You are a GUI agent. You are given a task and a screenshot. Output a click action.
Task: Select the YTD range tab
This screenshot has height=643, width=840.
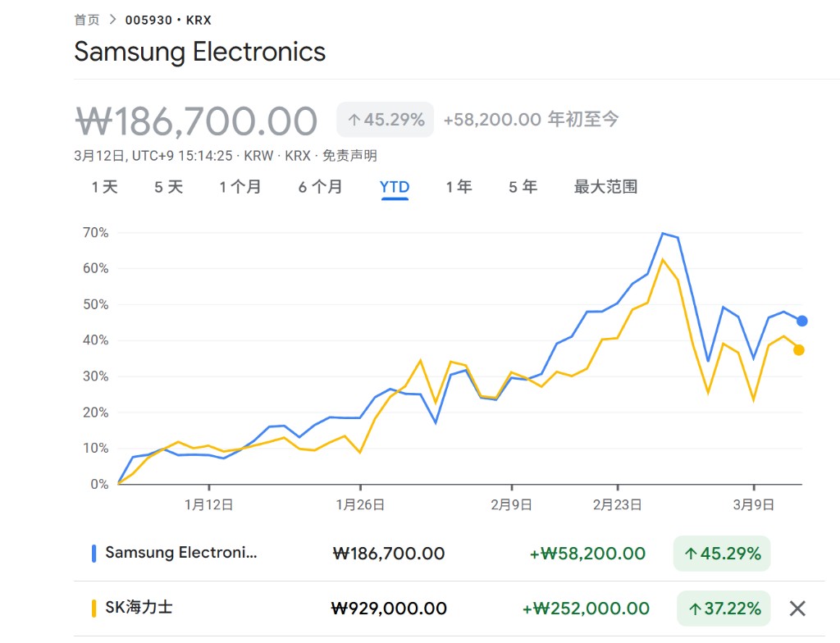395,187
